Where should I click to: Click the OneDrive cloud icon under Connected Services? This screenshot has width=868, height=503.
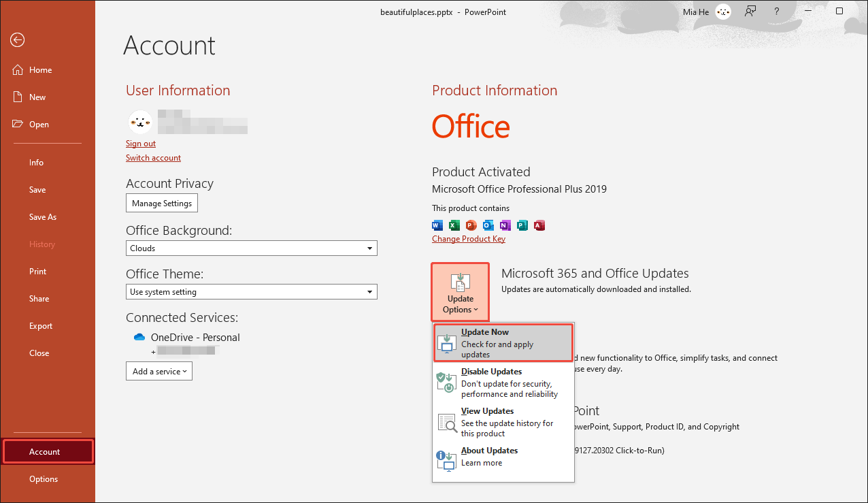click(139, 336)
